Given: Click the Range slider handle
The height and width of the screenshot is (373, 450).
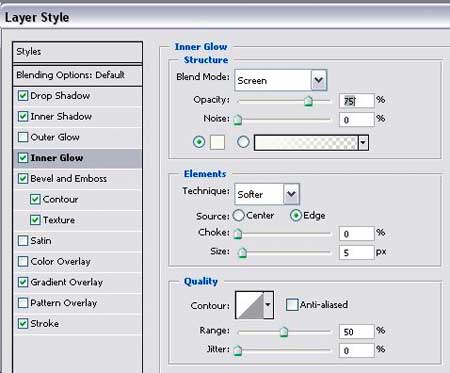Looking at the screenshot, I should 284,332.
